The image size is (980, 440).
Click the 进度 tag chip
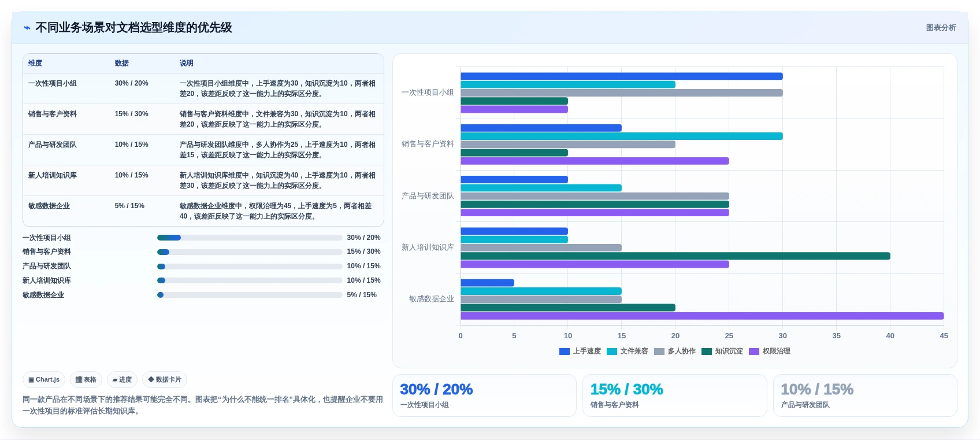pyautogui.click(x=122, y=380)
